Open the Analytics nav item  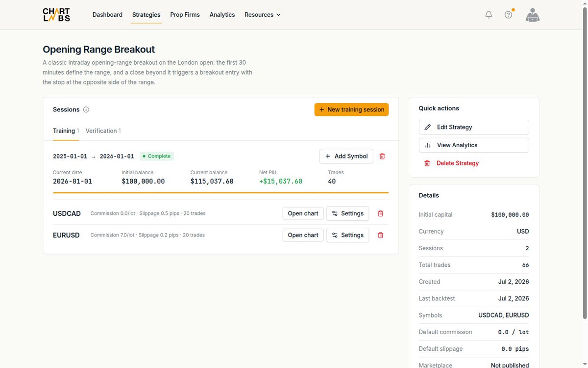[222, 15]
